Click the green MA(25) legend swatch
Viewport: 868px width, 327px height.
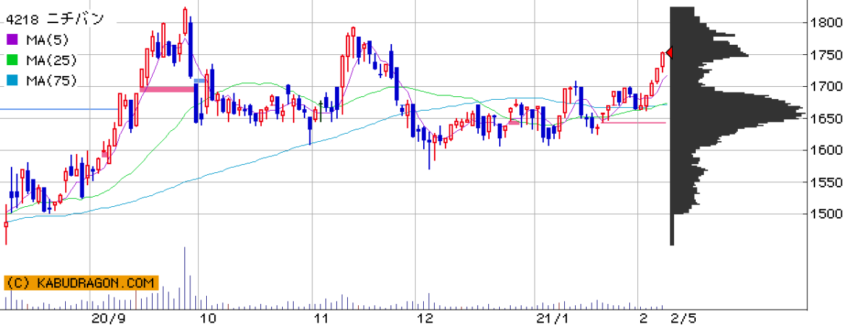[13, 60]
